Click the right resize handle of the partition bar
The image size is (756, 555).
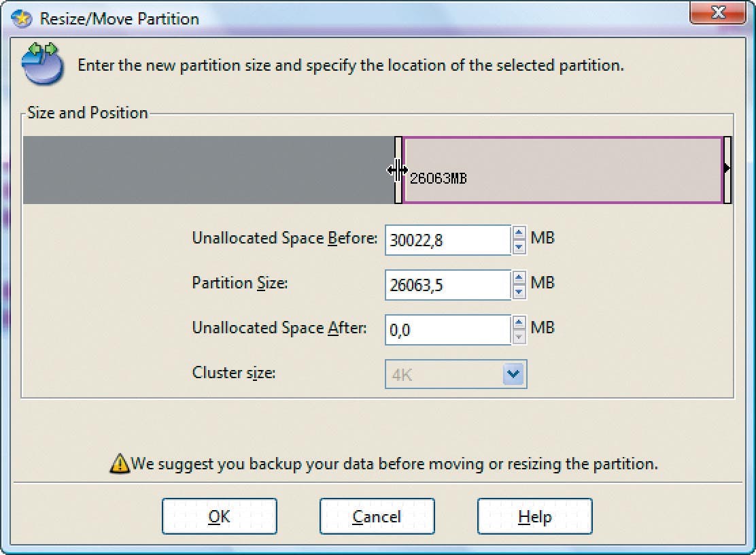coord(727,170)
